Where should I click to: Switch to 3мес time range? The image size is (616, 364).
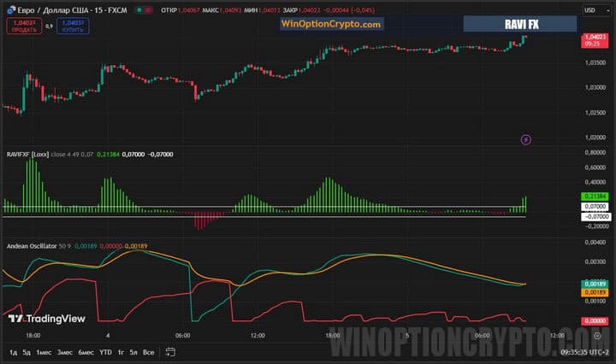coord(64,351)
